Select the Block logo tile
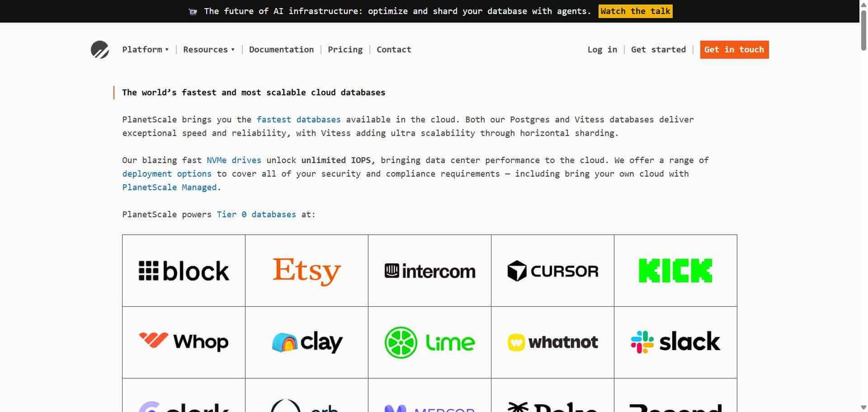This screenshot has height=412, width=868. coord(184,271)
